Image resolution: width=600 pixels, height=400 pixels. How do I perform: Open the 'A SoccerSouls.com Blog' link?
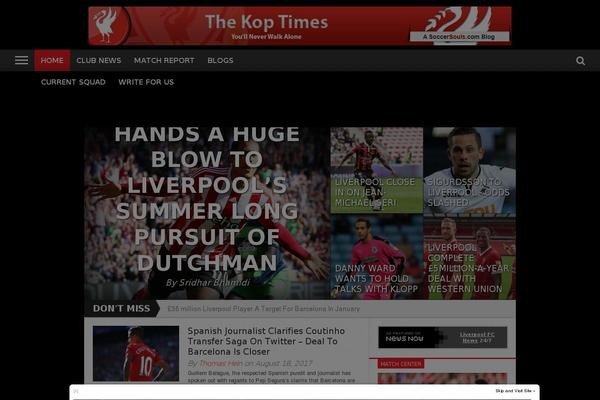[x=459, y=37]
